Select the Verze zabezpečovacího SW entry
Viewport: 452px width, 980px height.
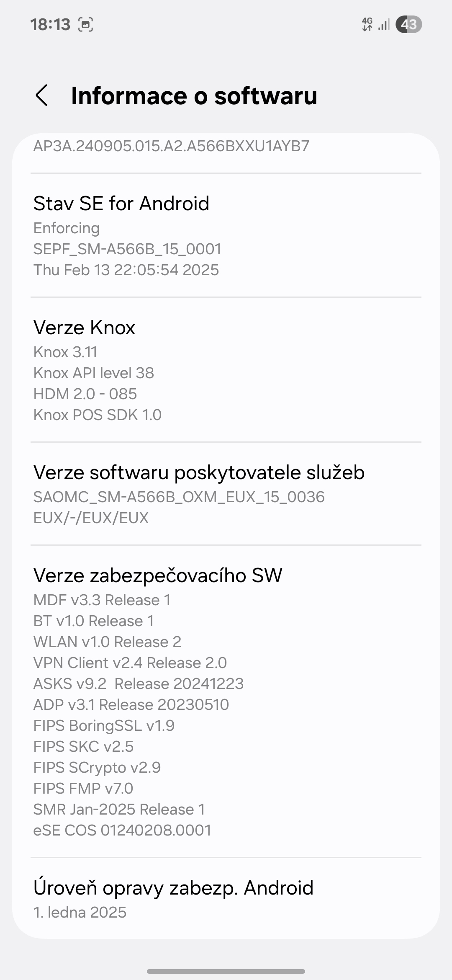pyautogui.click(x=158, y=575)
